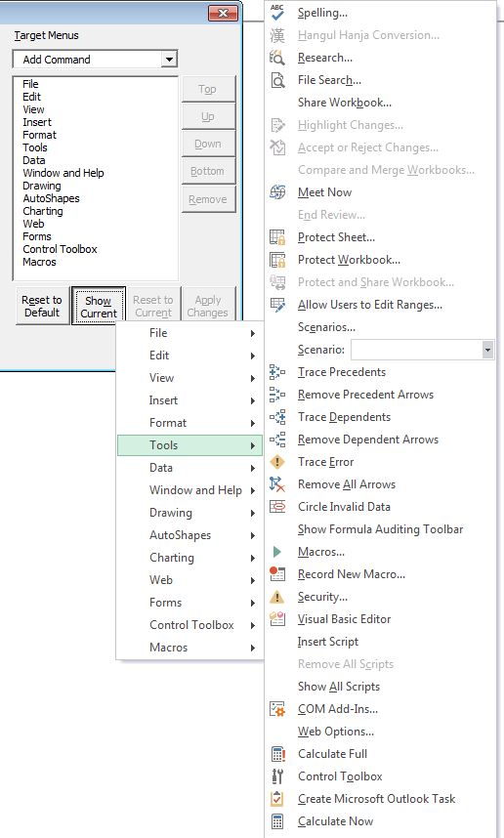Expand the Format submenu arrow
The image size is (504, 838).
click(x=253, y=423)
